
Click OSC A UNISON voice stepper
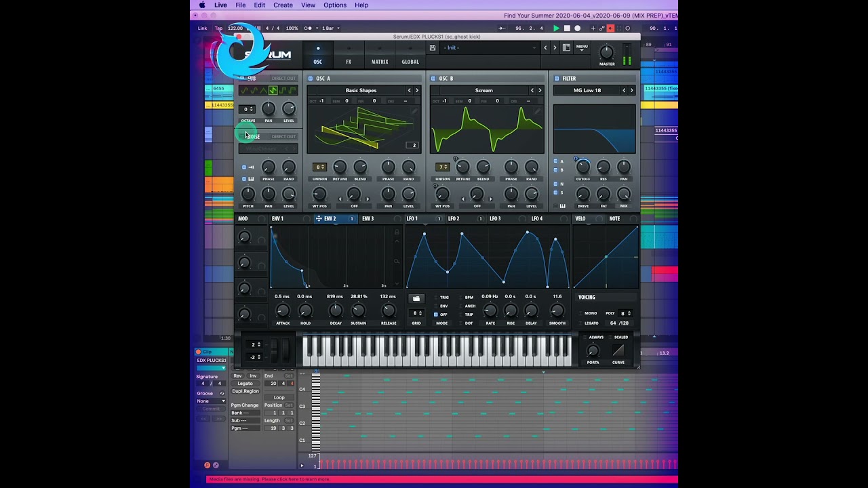[x=319, y=167]
